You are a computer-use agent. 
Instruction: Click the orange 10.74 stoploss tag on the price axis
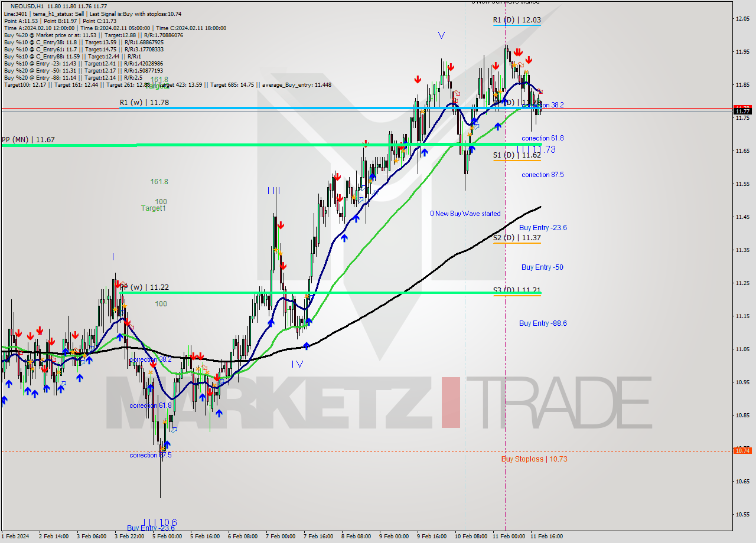tap(742, 450)
